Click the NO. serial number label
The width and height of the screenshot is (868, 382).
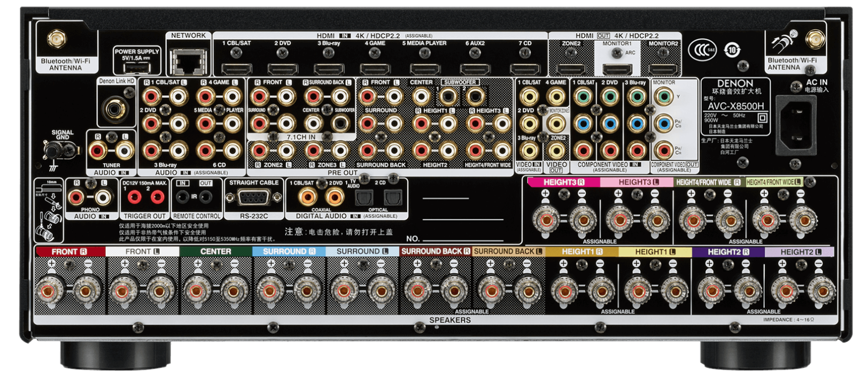click(413, 239)
